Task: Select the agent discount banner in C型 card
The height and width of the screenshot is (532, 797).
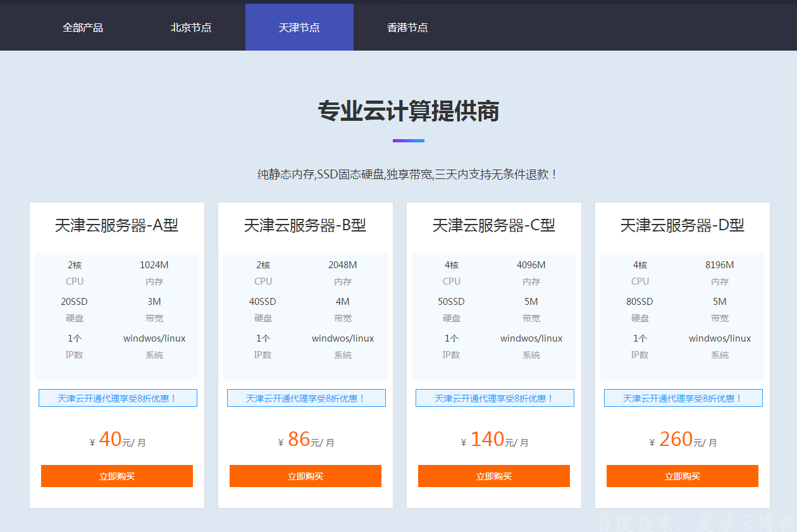Action: 495,398
